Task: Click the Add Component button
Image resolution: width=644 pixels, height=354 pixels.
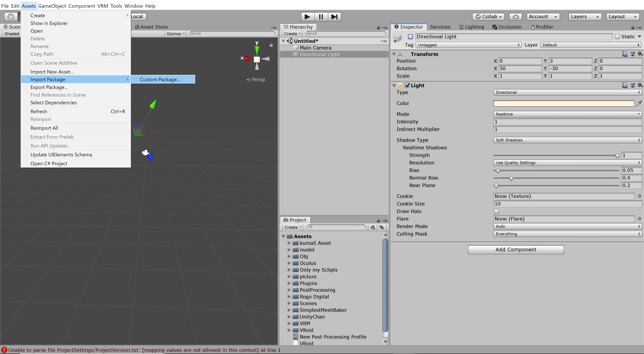Action: pos(516,249)
